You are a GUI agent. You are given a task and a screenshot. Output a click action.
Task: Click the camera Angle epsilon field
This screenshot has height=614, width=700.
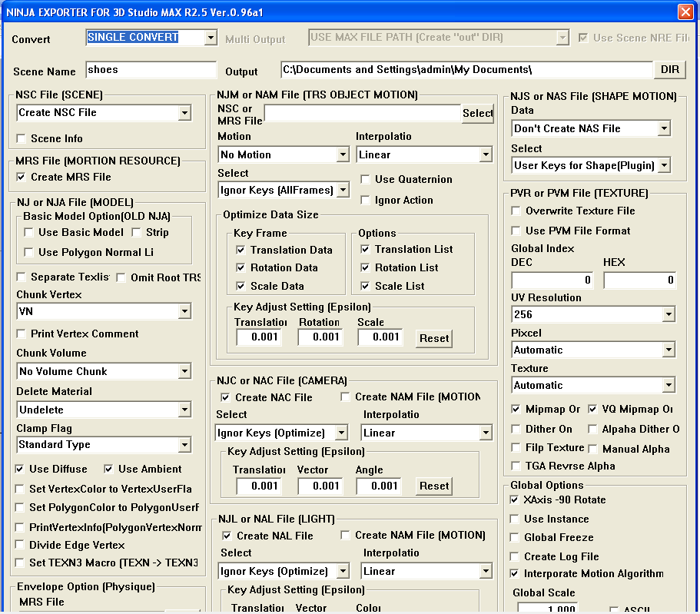tap(379, 486)
